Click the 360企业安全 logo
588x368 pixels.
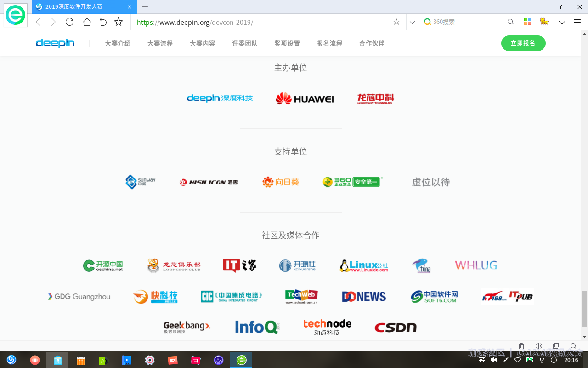click(352, 182)
